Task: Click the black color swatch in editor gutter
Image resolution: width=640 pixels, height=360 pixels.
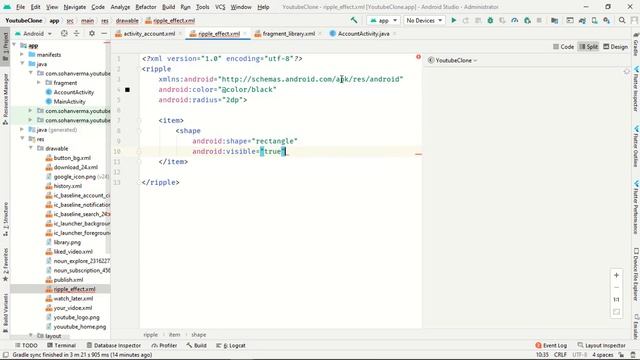Action: pos(127,89)
